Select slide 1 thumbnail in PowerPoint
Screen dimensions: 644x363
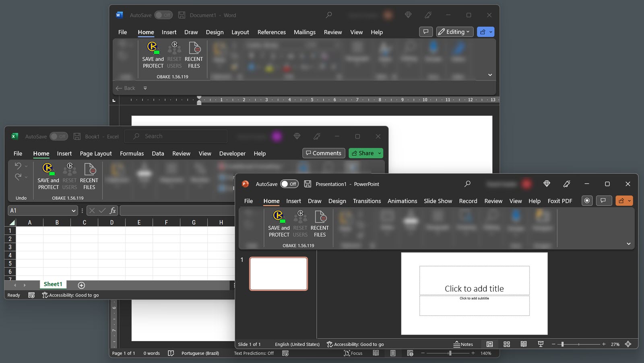pos(279,274)
